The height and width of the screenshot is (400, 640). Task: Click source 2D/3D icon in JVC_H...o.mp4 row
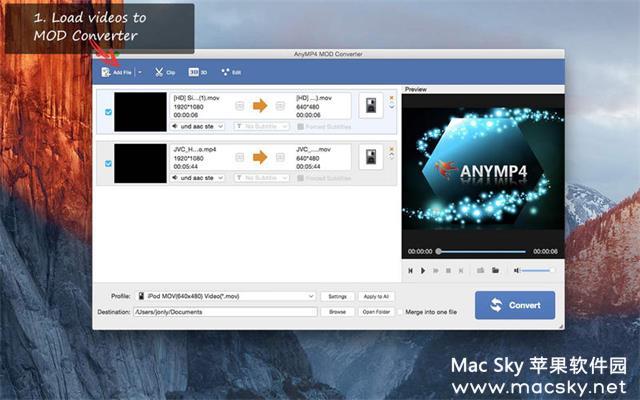pyautogui.click(x=240, y=157)
